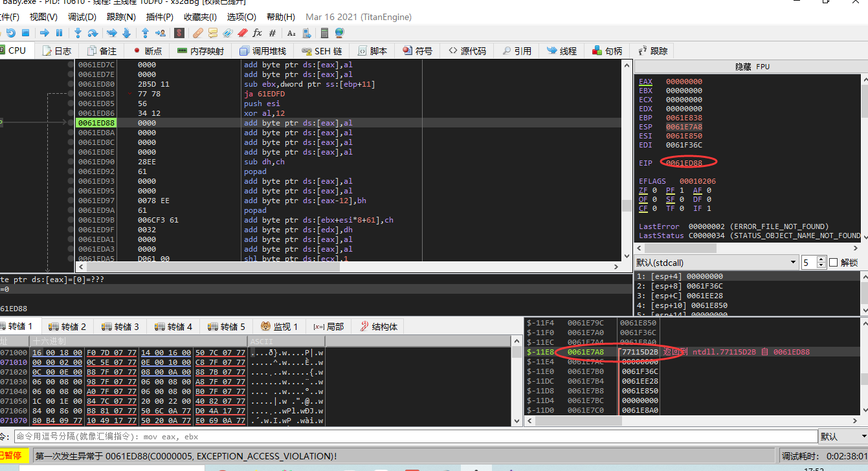Viewport: 868px width, 471px height.
Task: Click the Step Into toolbar icon
Action: 78,33
